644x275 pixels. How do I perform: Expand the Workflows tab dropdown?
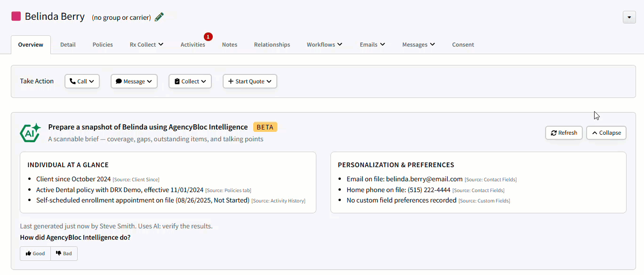point(324,45)
